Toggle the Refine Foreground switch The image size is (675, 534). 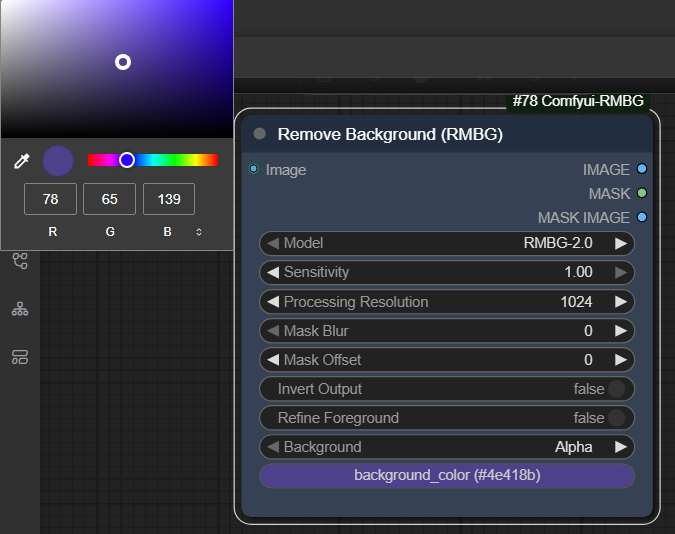[617, 418]
